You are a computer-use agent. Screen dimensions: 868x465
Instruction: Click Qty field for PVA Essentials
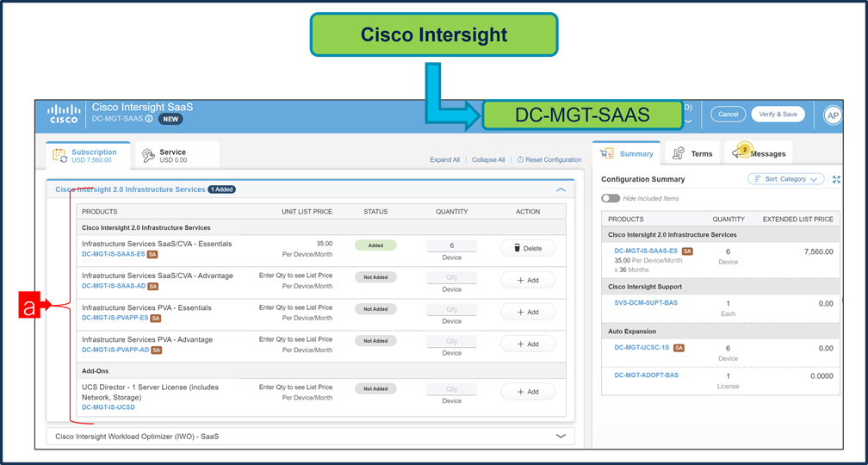[452, 309]
